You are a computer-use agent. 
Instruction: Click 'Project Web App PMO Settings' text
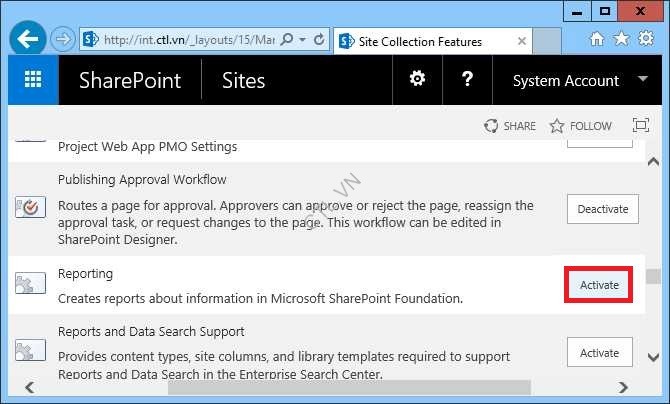[x=147, y=147]
